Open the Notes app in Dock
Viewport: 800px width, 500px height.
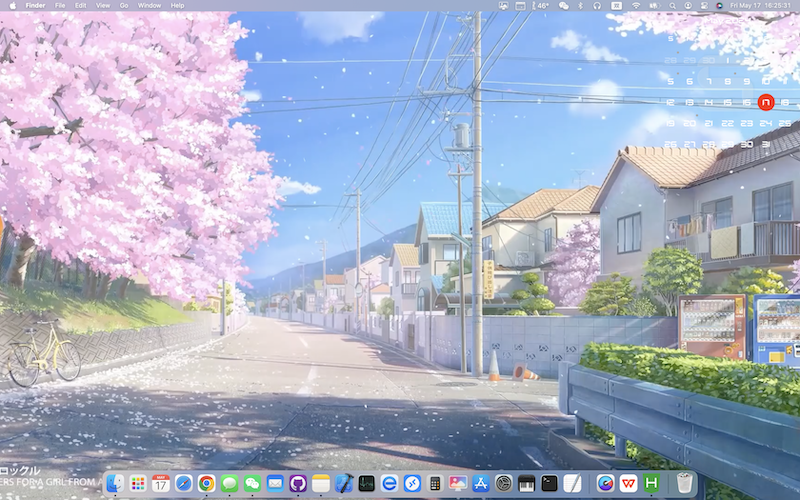pos(321,483)
